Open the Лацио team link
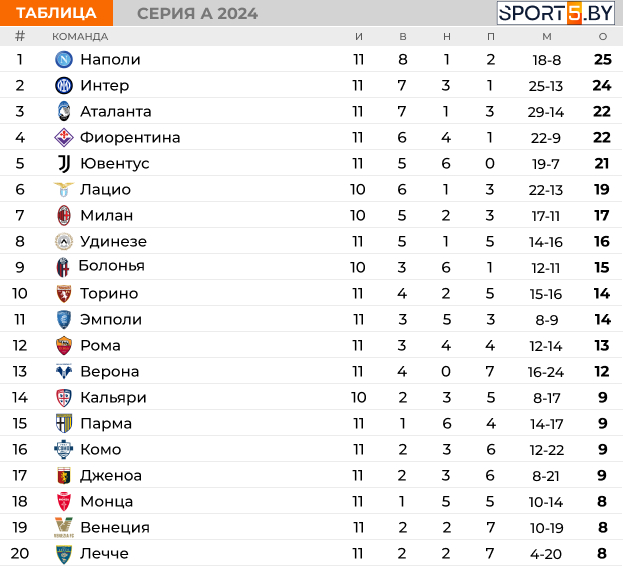The image size is (623, 566). (105, 189)
